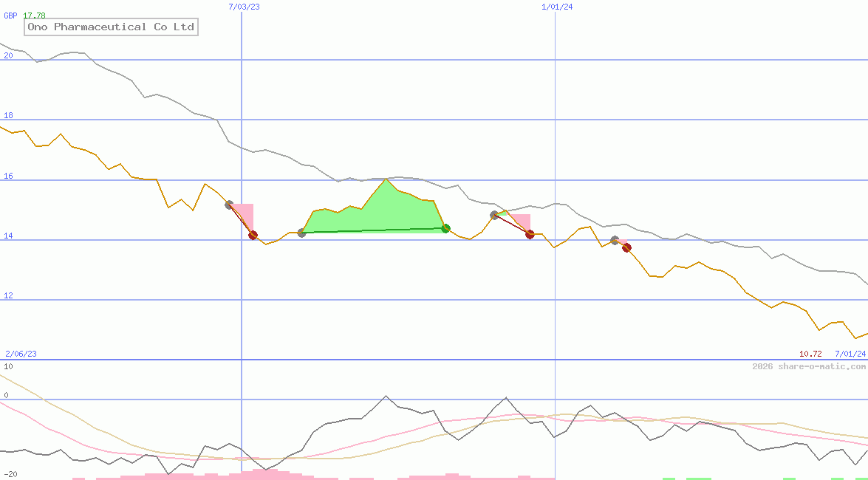Click the 10.72 closing price label

(x=809, y=354)
